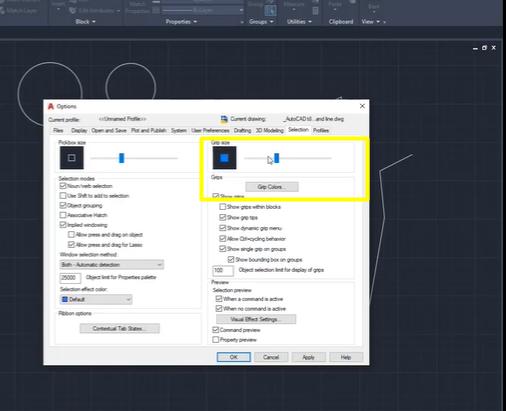Confirm with the OK button
Image resolution: width=506 pixels, height=411 pixels.
pyautogui.click(x=234, y=357)
